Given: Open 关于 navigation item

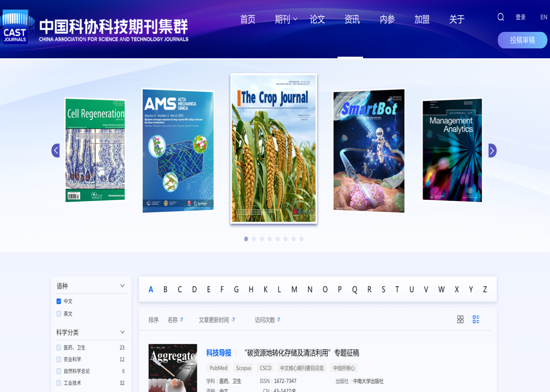Looking at the screenshot, I should (x=457, y=19).
